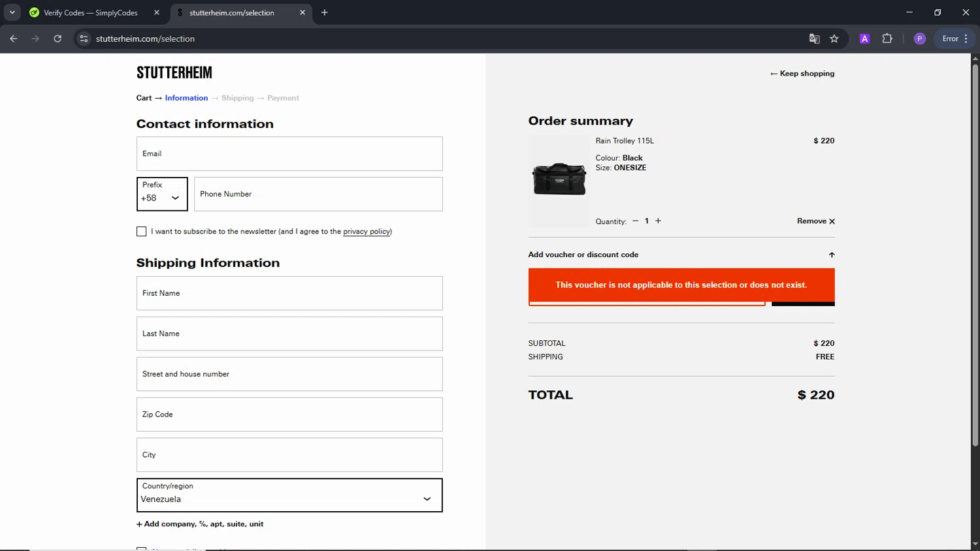The image size is (980, 551).
Task: Collapse the Add voucher or discount code section
Action: (681, 255)
